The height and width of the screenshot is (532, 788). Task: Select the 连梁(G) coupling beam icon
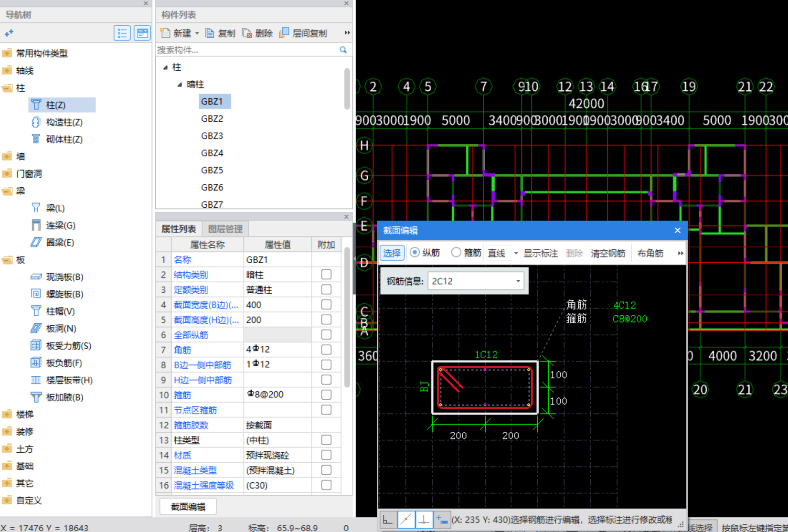[36, 225]
